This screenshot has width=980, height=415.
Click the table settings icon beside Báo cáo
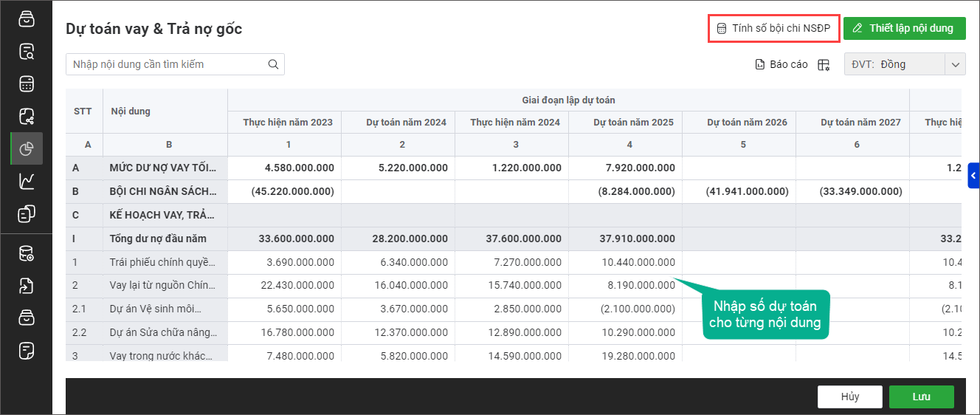[824, 65]
